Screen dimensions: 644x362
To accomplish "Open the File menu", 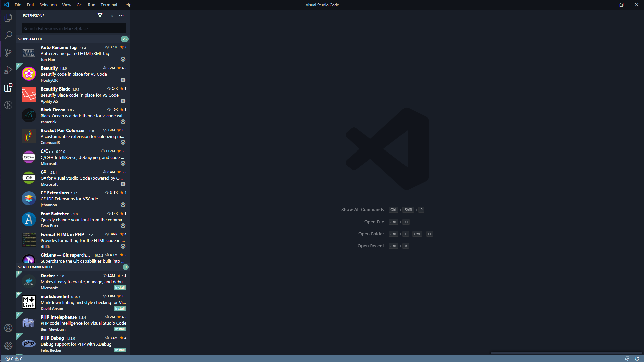I will click(x=18, y=5).
